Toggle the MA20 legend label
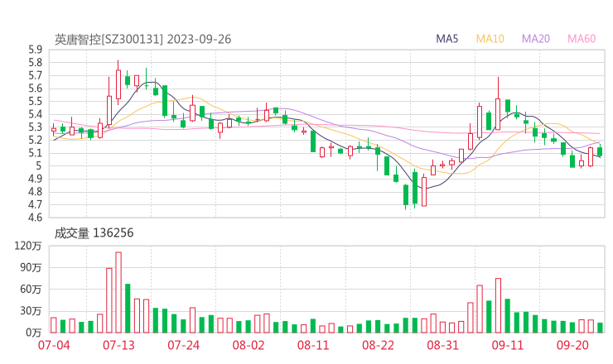Image resolution: width=613 pixels, height=364 pixels. (x=536, y=39)
